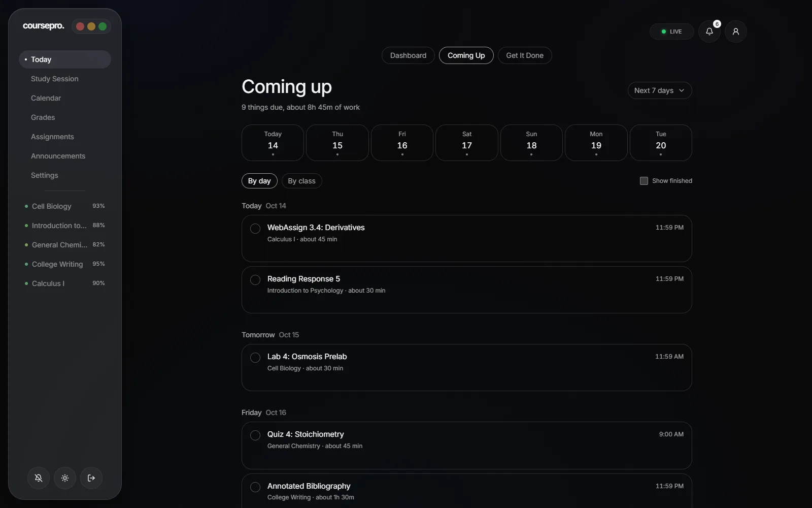
Task: Mark Quiz 4: Stoichiometry as finished
Action: [x=255, y=435]
